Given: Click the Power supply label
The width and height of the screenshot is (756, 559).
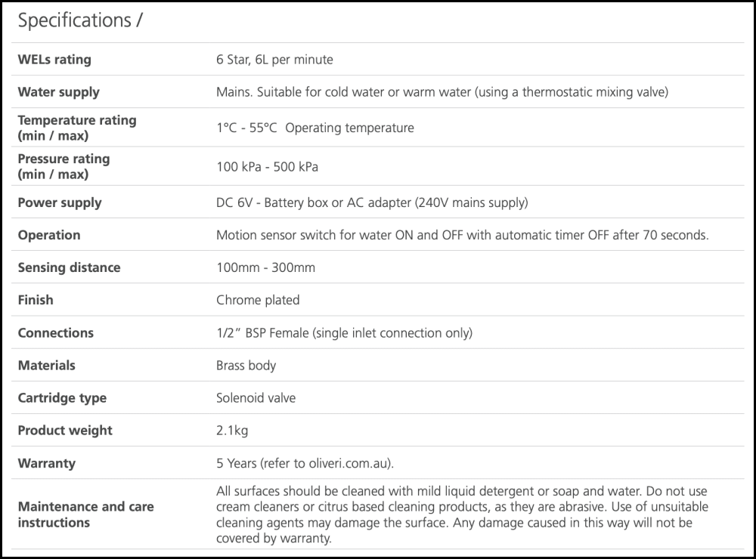Looking at the screenshot, I should (x=59, y=202).
